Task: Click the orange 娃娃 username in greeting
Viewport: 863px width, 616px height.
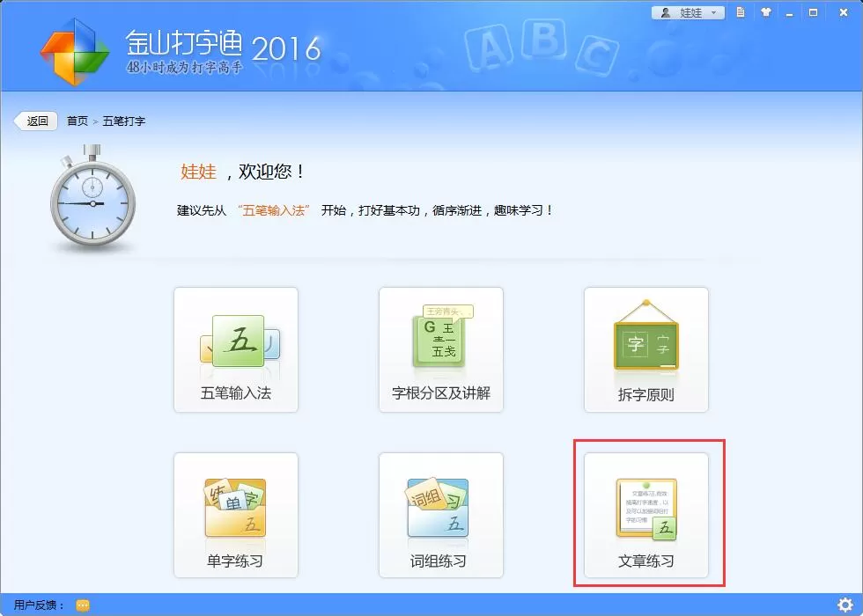Action: [x=198, y=172]
